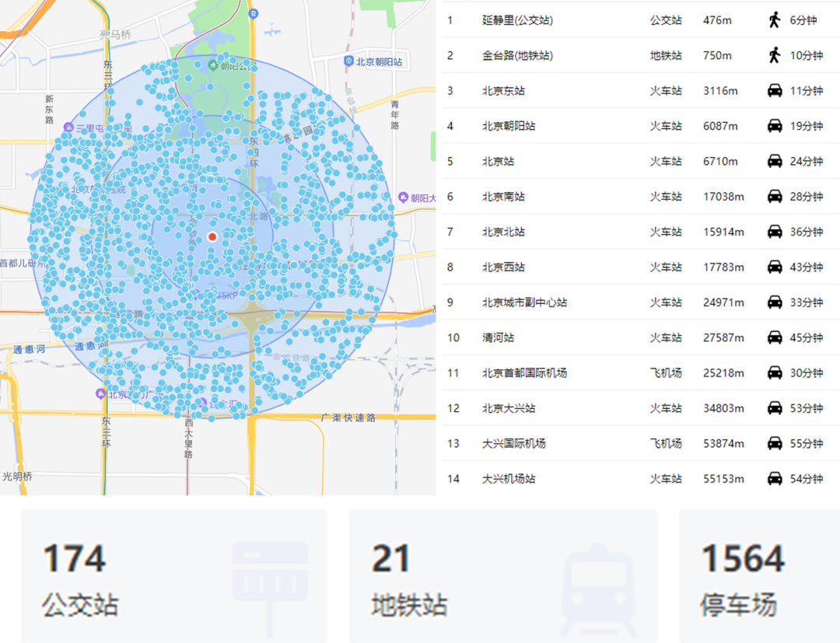Viewport: 840px width, 643px height.
Task: Click the 174 公交站 summary card
Action: coord(171,575)
